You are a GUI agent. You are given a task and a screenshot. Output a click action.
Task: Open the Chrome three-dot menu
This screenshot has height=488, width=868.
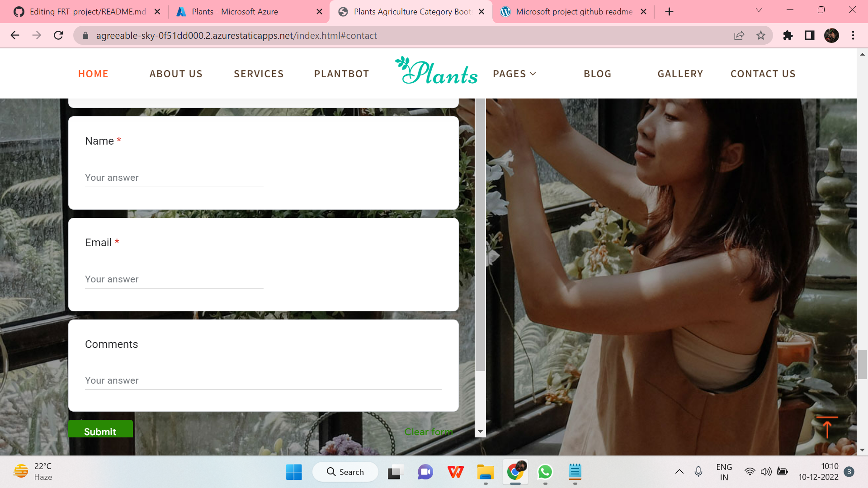coord(853,35)
